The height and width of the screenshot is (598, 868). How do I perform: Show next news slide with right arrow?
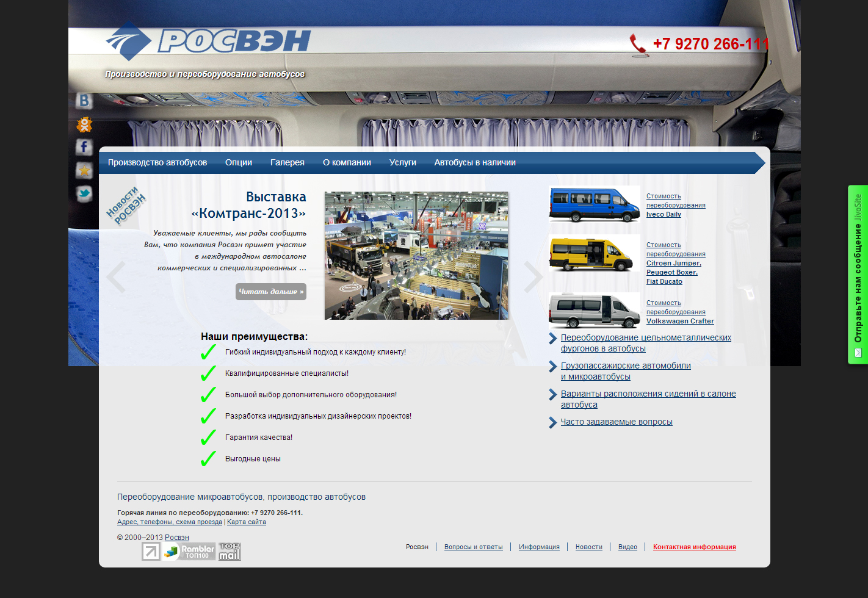click(x=533, y=277)
